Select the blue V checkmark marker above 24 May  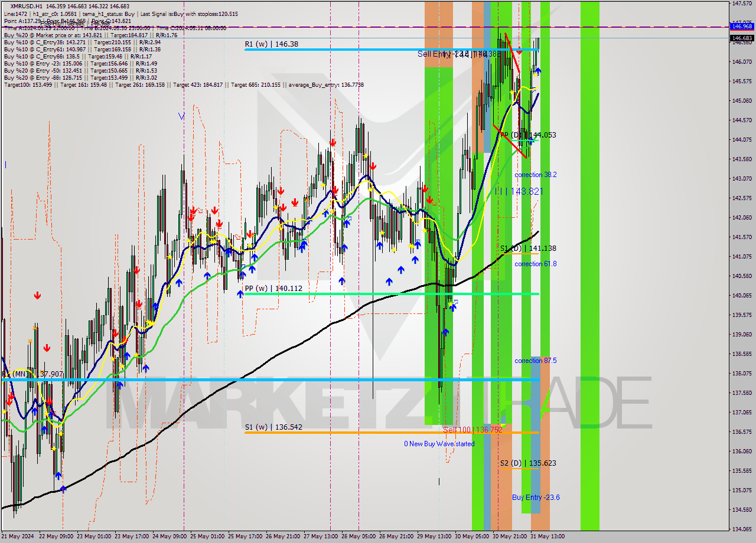pos(181,115)
